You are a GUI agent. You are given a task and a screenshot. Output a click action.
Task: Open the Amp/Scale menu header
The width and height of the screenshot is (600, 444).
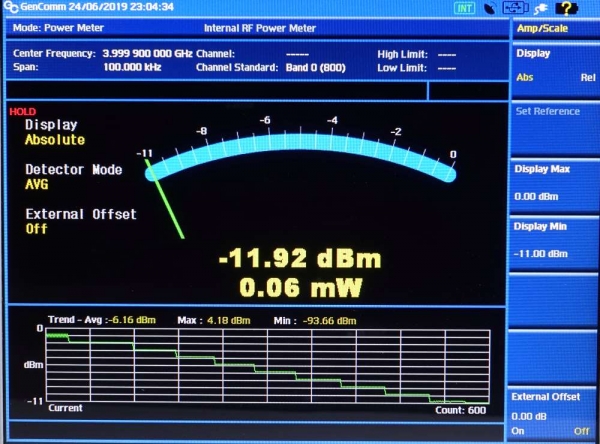click(x=554, y=30)
